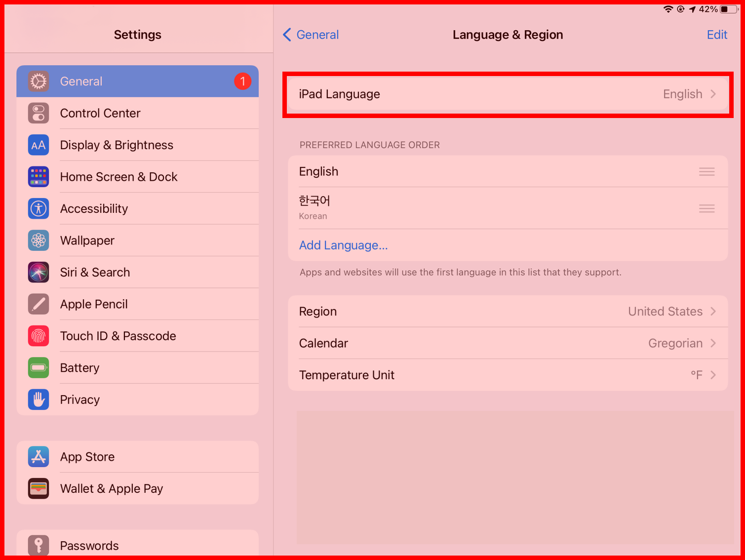Screen dimensions: 745x560
Task: Select Display & Brightness in the sidebar
Action: point(138,145)
